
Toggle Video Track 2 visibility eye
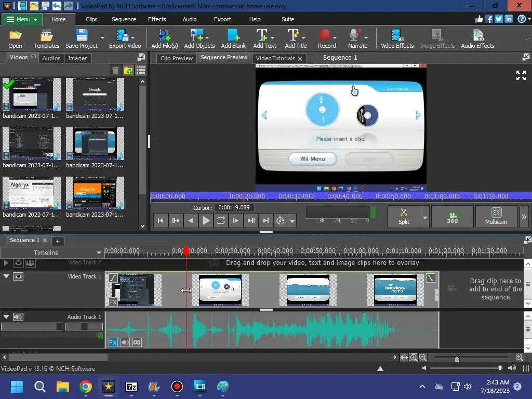point(18,263)
